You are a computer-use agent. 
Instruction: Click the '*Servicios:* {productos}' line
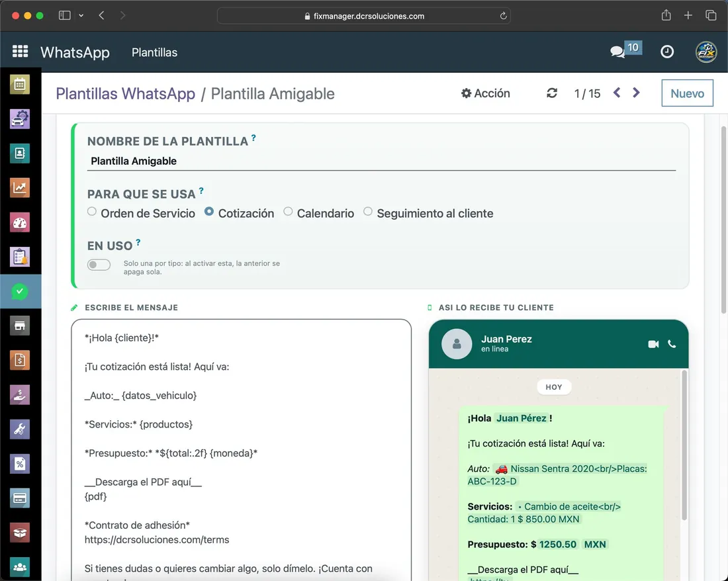coord(139,424)
